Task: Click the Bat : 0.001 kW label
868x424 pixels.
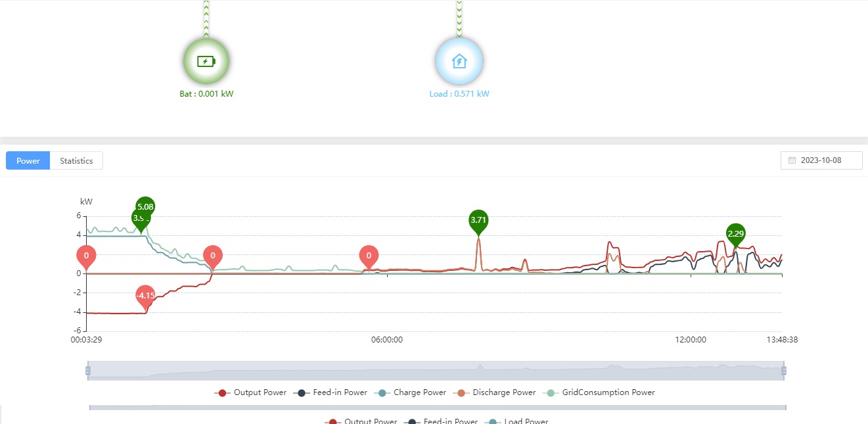Action: 206,94
